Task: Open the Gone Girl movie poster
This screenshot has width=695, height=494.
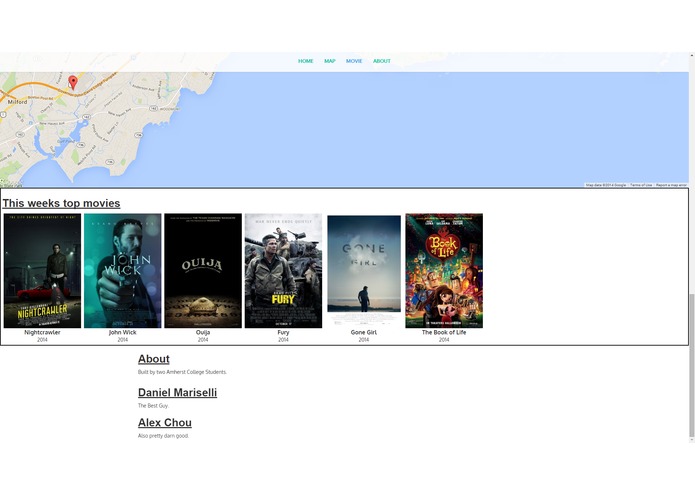Action: [364, 271]
